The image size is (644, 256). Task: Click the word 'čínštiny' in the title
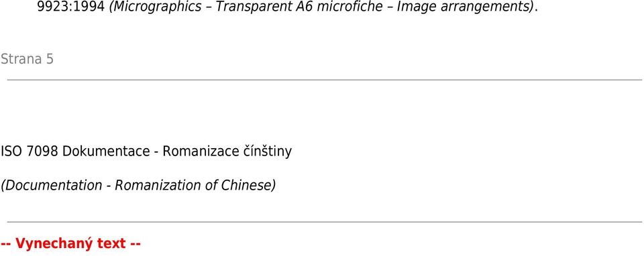point(266,151)
